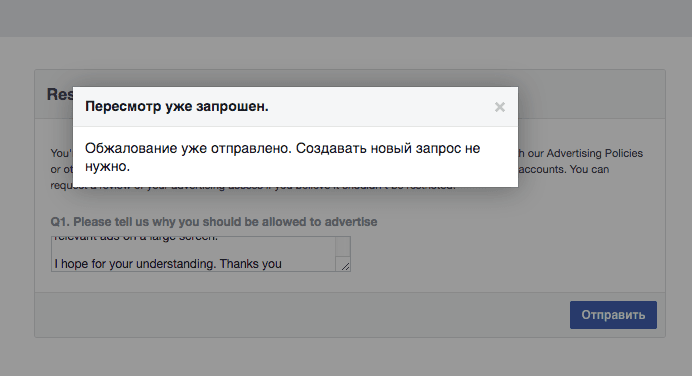Click the "Q1. Please tell us why" label
Image resolution: width=692 pixels, height=376 pixels.
214,222
